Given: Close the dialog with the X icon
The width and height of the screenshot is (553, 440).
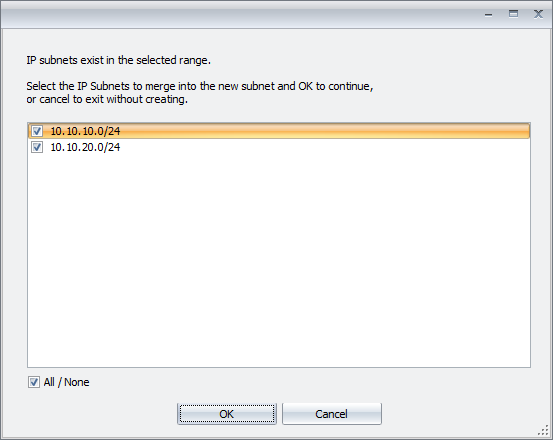Looking at the screenshot, I should pyautogui.click(x=538, y=14).
